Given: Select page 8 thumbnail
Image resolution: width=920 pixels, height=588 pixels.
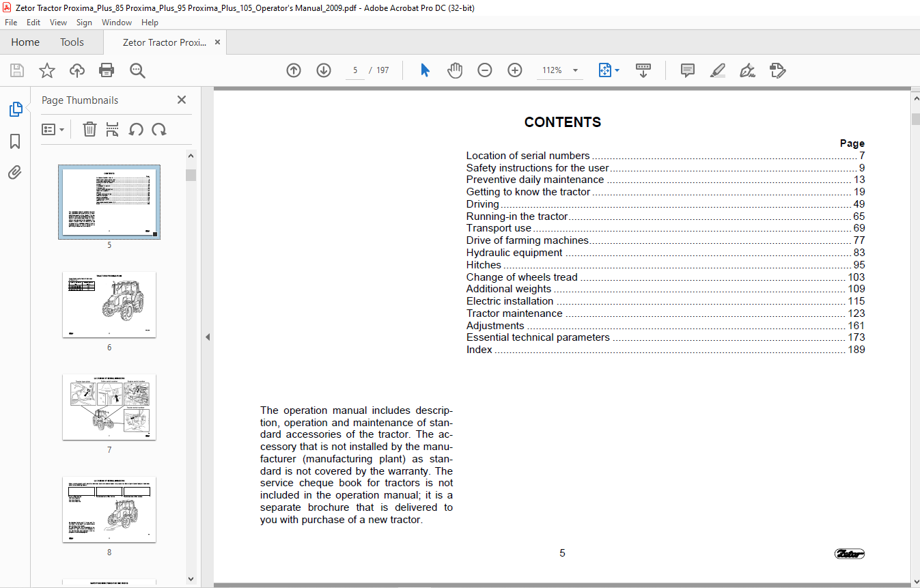Looking at the screenshot, I should [109, 509].
